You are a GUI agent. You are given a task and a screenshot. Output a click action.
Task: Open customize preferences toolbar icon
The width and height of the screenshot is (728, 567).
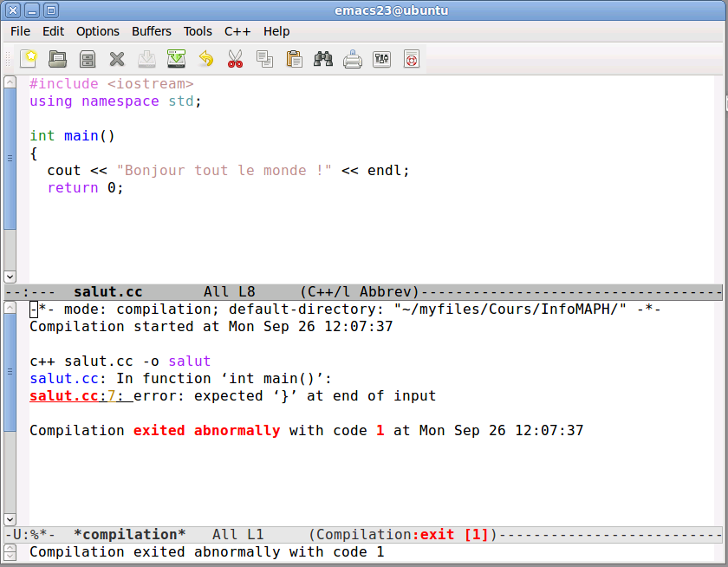click(381, 59)
